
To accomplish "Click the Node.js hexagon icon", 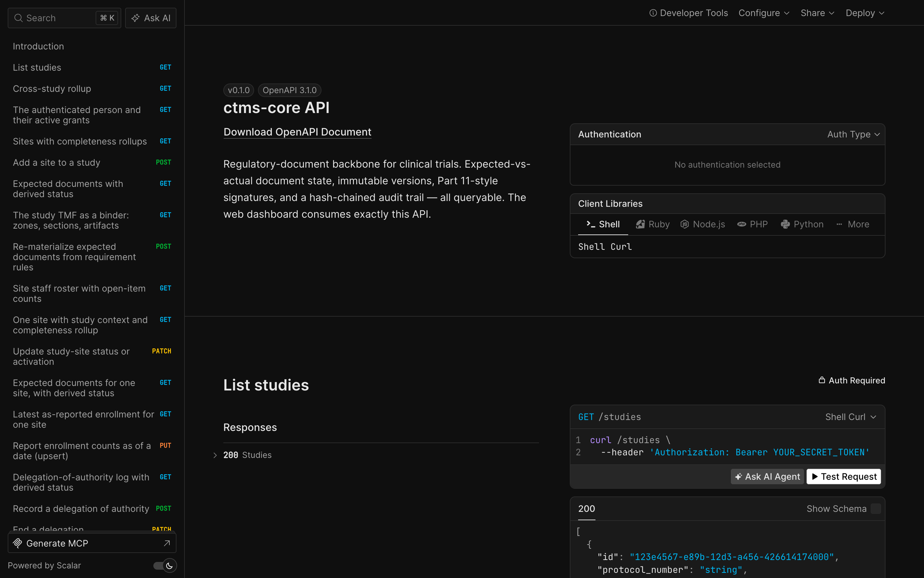I will tap(685, 224).
